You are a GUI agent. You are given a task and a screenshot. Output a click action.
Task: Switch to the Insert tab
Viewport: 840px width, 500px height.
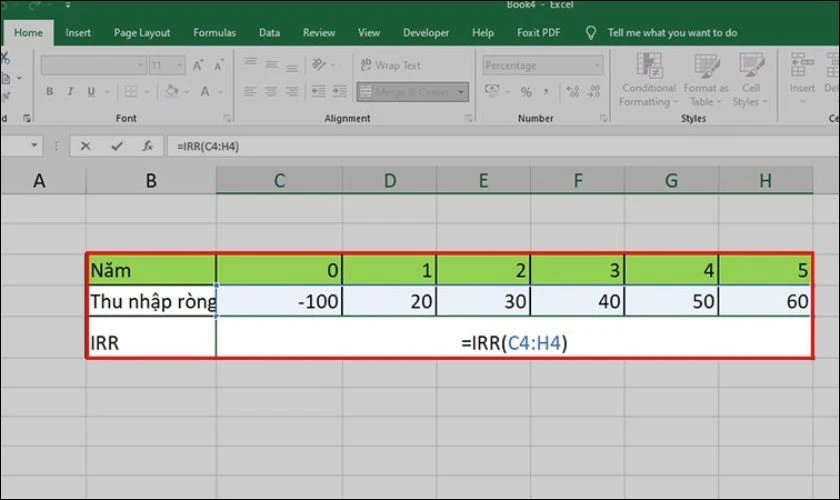(x=78, y=33)
